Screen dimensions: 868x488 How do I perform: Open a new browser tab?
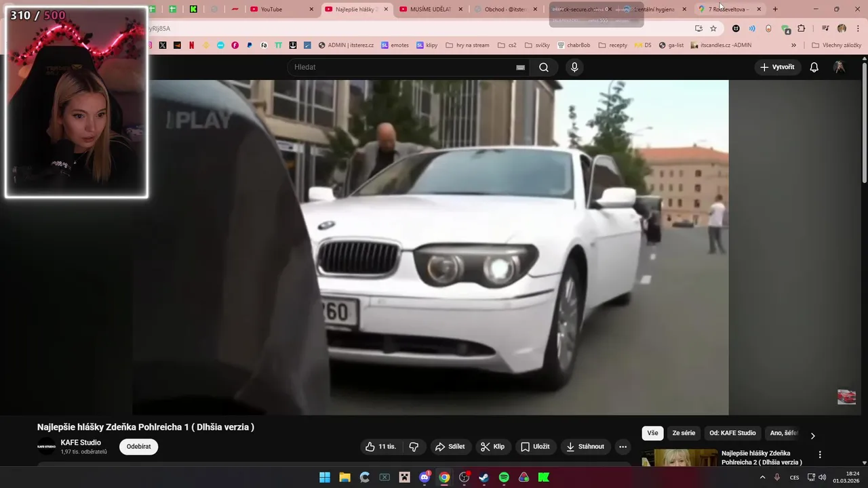point(775,9)
